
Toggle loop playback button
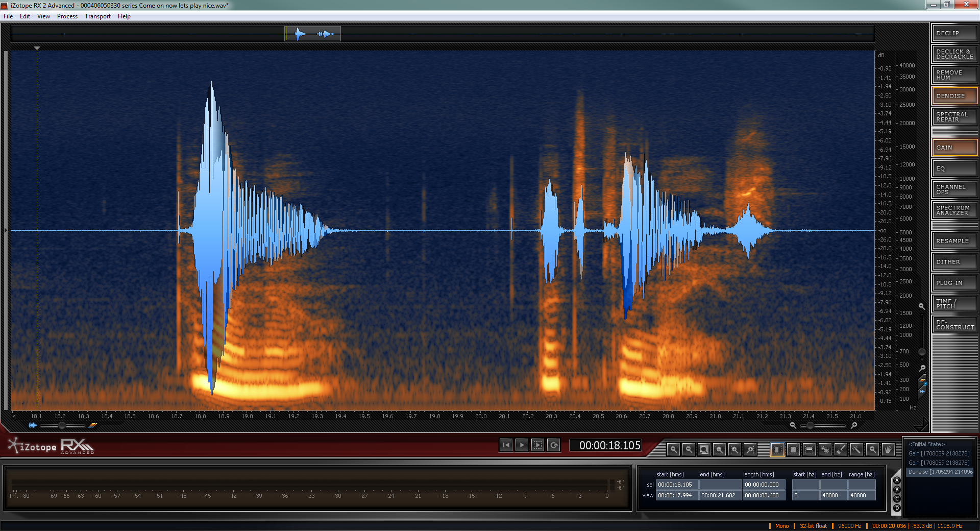(554, 445)
